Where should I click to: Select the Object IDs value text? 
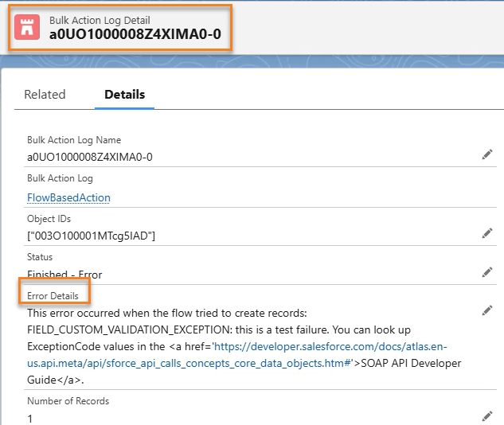[91, 236]
